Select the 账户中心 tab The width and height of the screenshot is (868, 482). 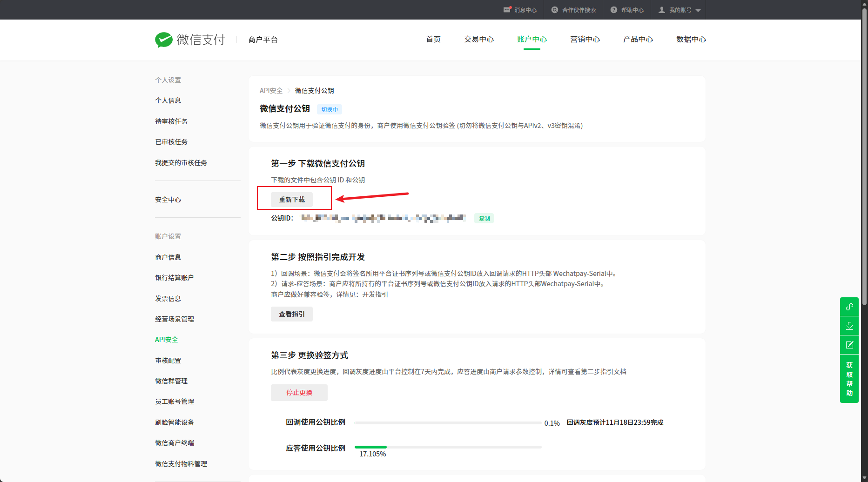pyautogui.click(x=532, y=40)
